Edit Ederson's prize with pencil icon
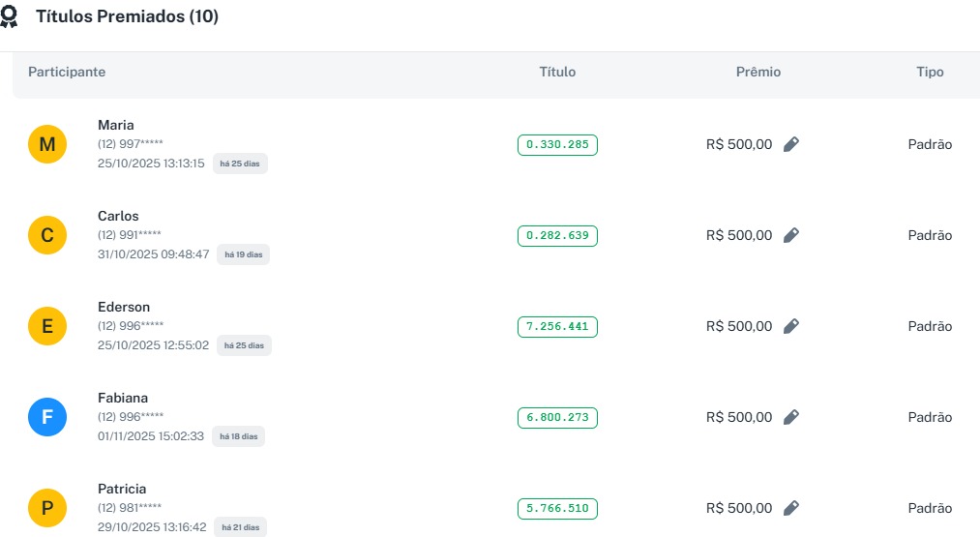 (x=791, y=326)
